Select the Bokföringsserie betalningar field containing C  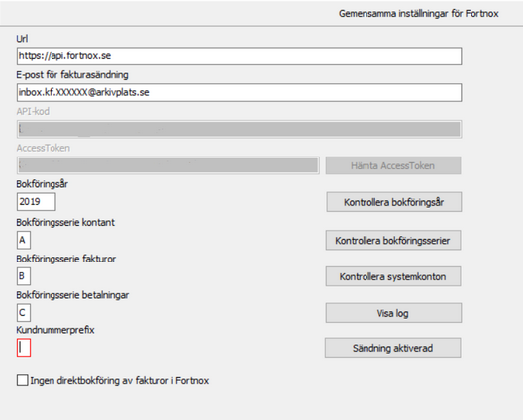pos(24,313)
